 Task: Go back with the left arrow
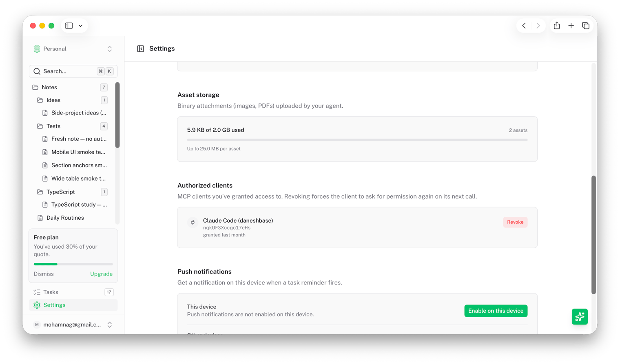point(524,26)
